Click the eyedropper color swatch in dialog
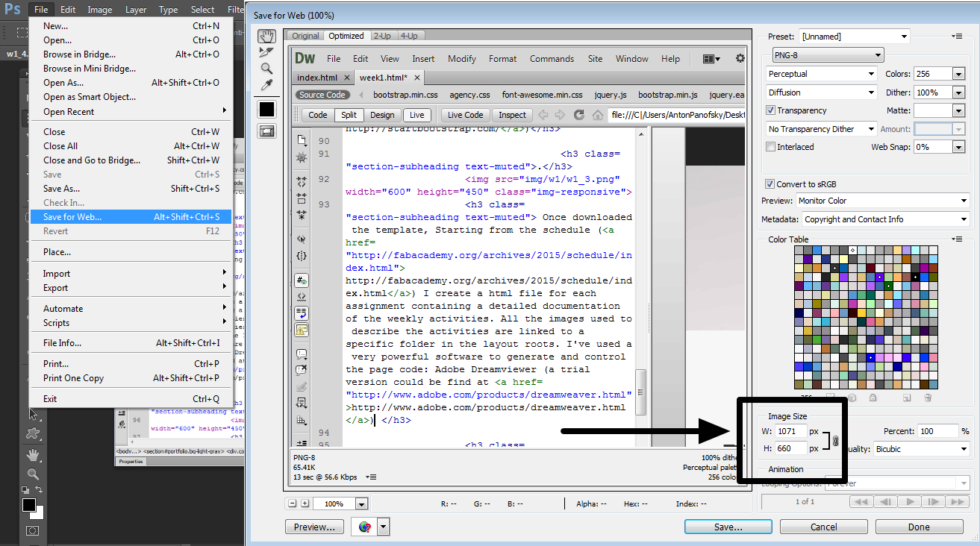Image resolution: width=980 pixels, height=546 pixels. point(266,110)
